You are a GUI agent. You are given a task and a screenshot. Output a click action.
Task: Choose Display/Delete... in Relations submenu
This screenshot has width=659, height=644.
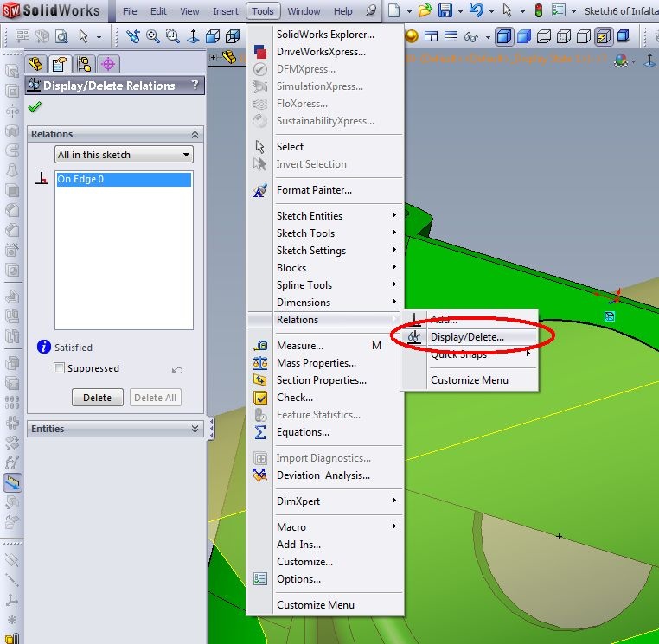tap(467, 337)
